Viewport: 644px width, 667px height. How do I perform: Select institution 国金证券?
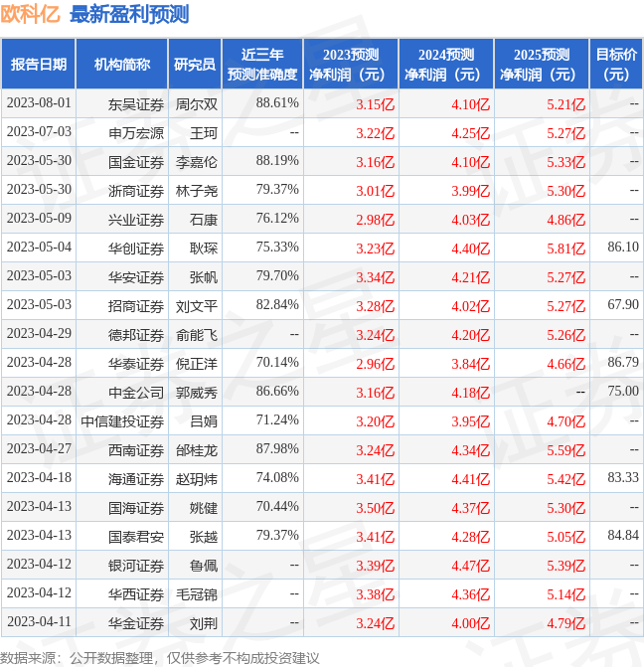tap(136, 162)
